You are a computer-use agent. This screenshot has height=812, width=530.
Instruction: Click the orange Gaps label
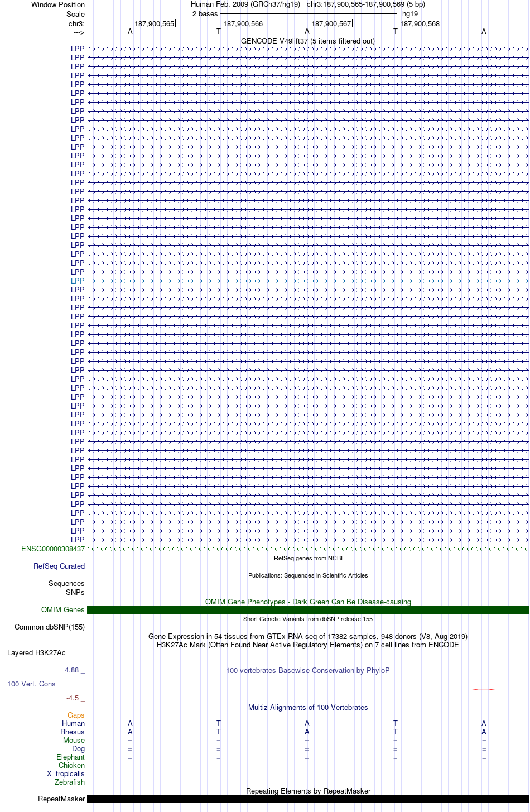coord(76,715)
